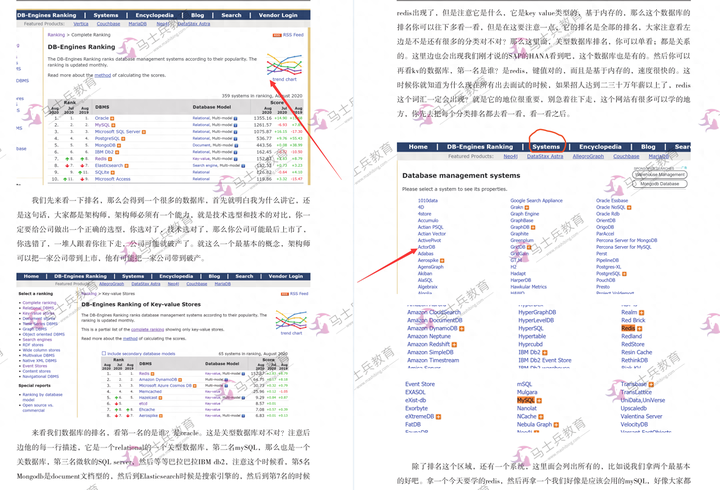Screen dimensions: 720x490
Task: Click the plus icon beside Microsoft Azure Cosmos DB
Action: [x=195, y=386]
